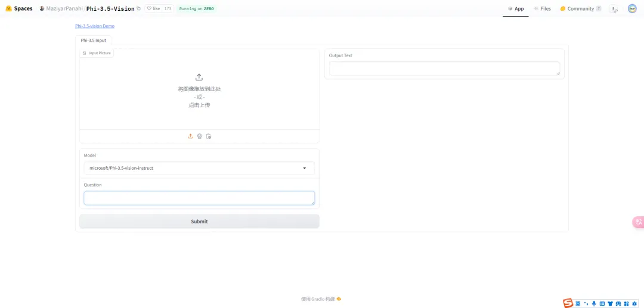Image resolution: width=644 pixels, height=308 pixels.
Task: Click the Sogou input method logo
Action: pyautogui.click(x=568, y=303)
